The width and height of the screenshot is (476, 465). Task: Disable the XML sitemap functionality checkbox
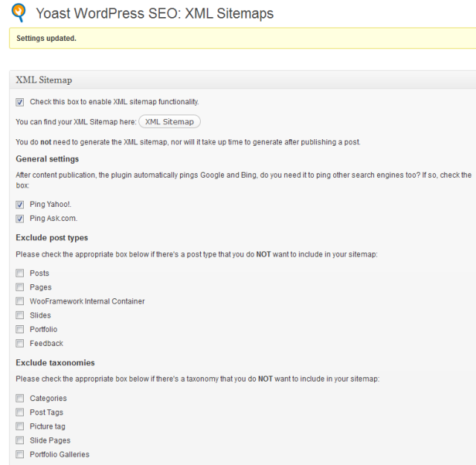point(20,102)
